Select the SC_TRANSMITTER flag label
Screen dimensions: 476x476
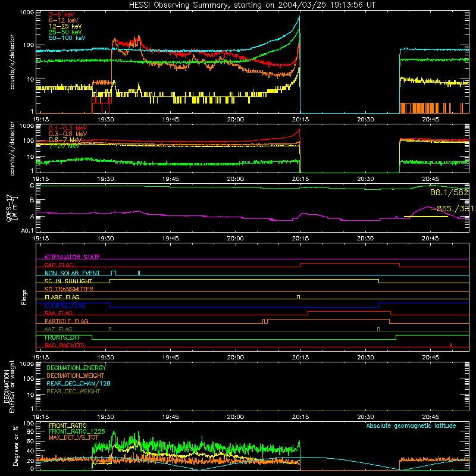[69, 289]
